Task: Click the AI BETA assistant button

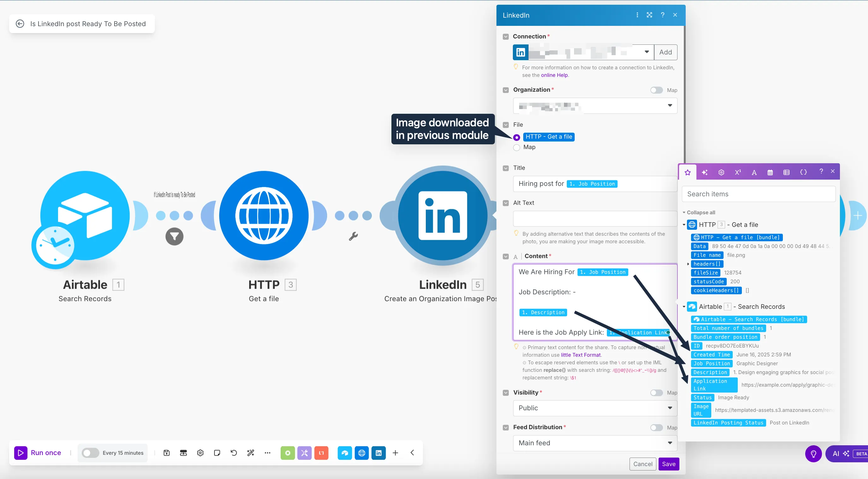Action: [847, 454]
